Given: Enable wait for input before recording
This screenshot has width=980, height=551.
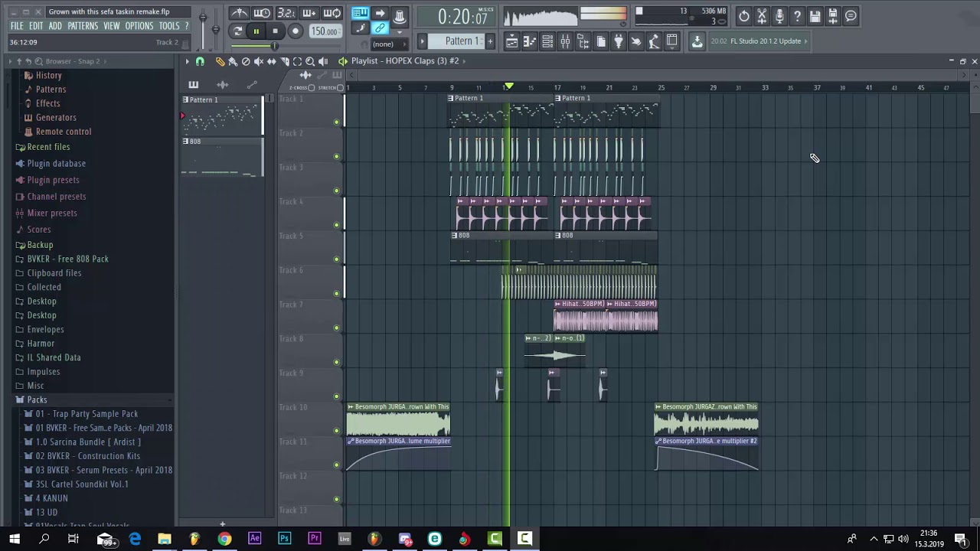Looking at the screenshot, I should click(262, 13).
